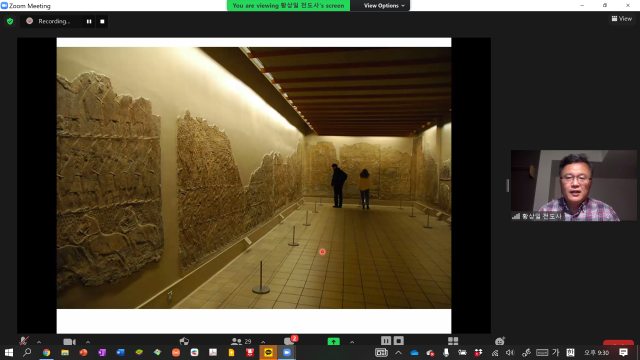The image size is (640, 360).
Task: Open the BlueStacks taskbar icon
Action: pos(139,352)
